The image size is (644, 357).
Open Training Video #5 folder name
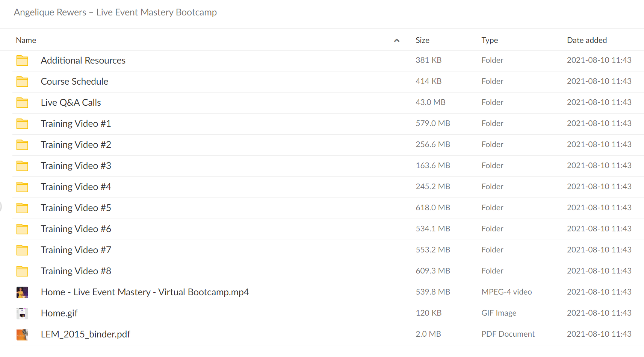click(76, 208)
